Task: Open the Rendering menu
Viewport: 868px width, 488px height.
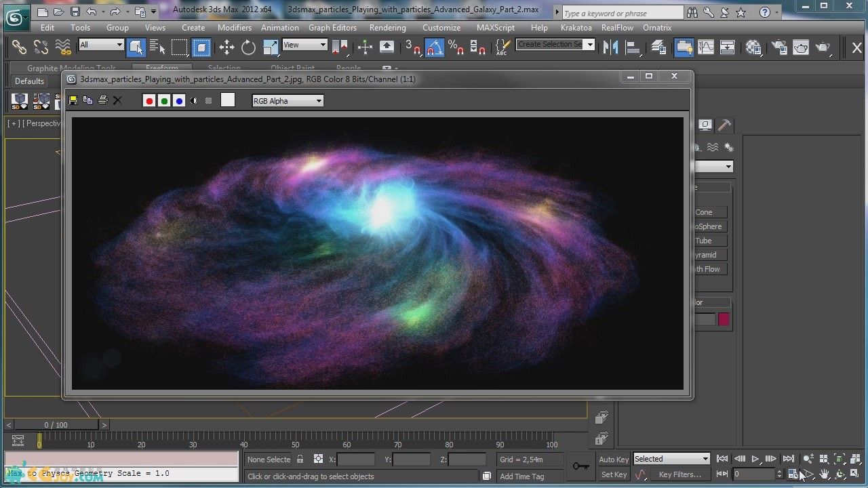Action: pyautogui.click(x=388, y=28)
